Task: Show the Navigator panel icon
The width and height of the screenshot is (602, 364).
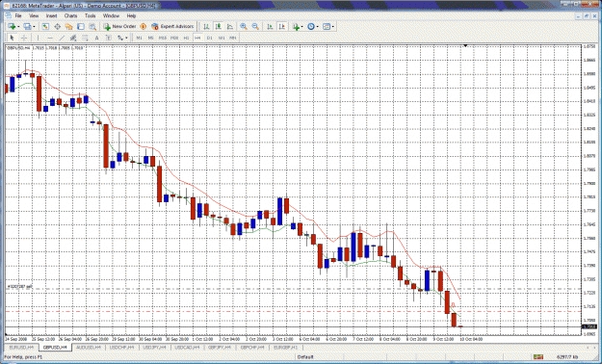Action: pyautogui.click(x=68, y=27)
